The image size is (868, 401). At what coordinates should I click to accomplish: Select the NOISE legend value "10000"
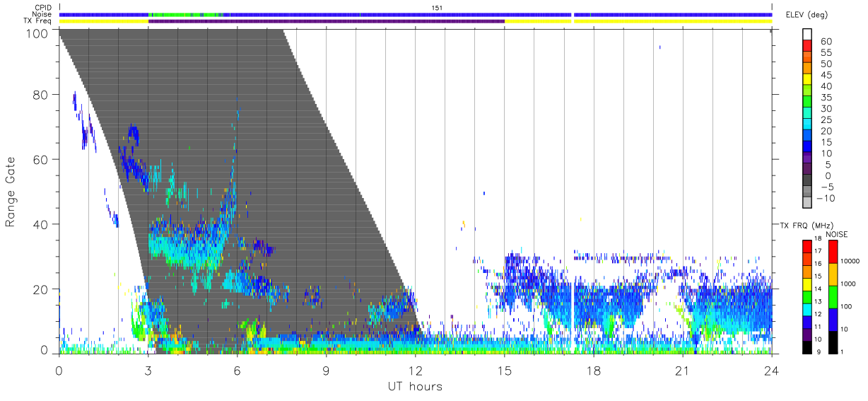(849, 261)
